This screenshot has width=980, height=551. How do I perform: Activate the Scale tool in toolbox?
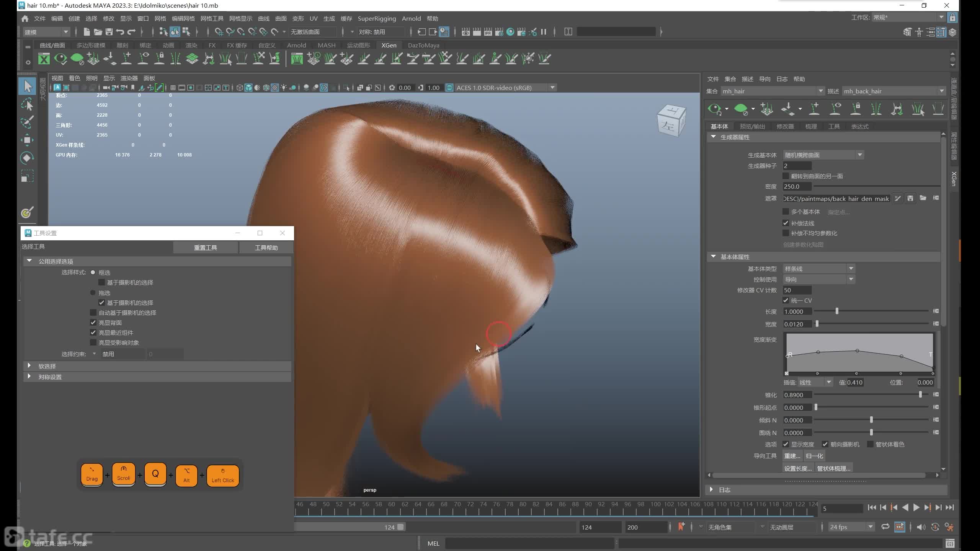[27, 176]
